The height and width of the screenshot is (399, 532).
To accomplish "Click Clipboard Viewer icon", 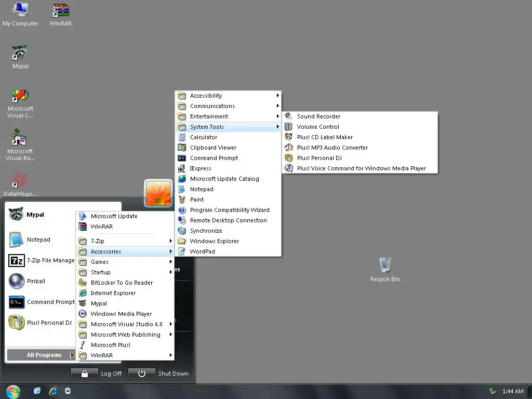I will [182, 148].
